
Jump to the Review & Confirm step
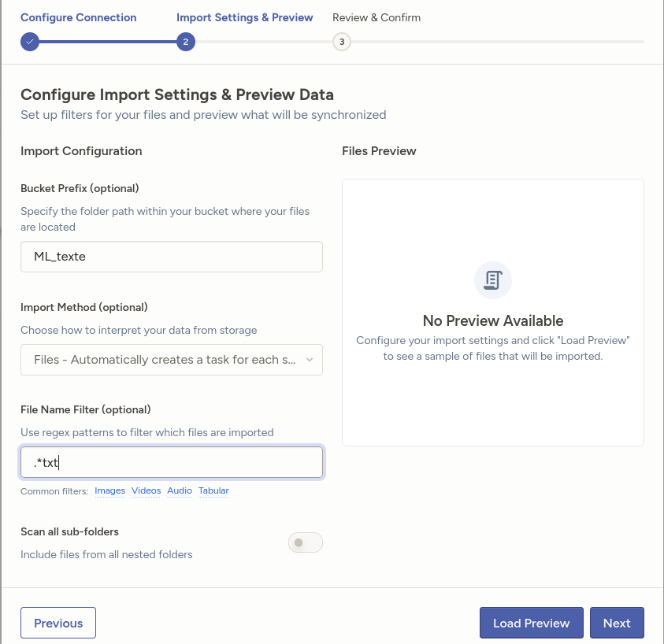pyautogui.click(x=377, y=17)
